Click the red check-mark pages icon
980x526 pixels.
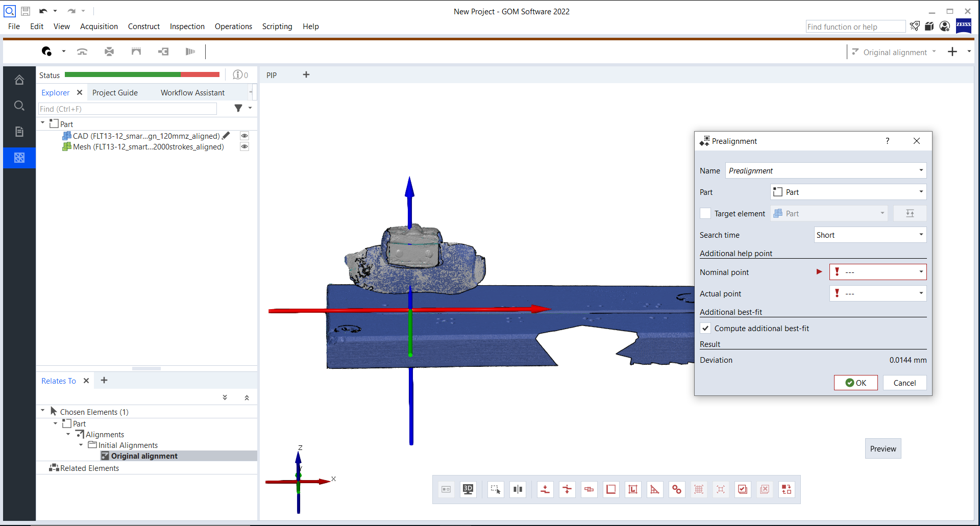743,489
